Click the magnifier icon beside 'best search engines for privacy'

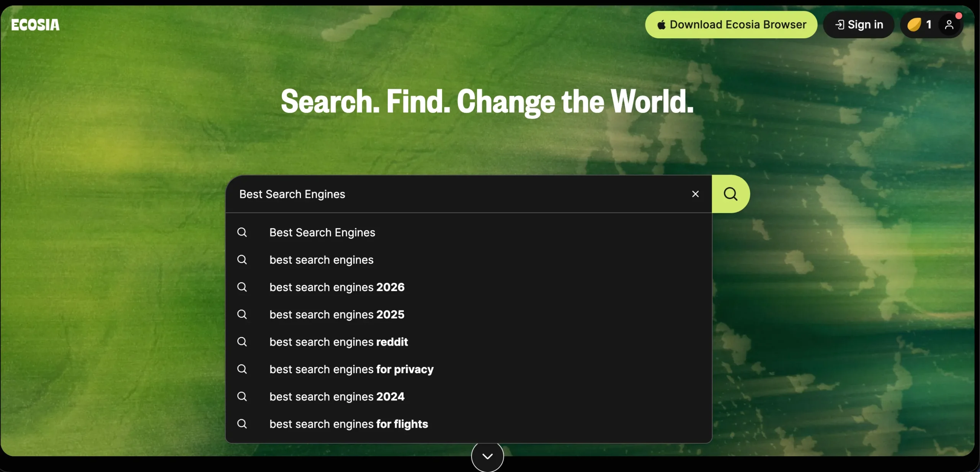point(242,369)
